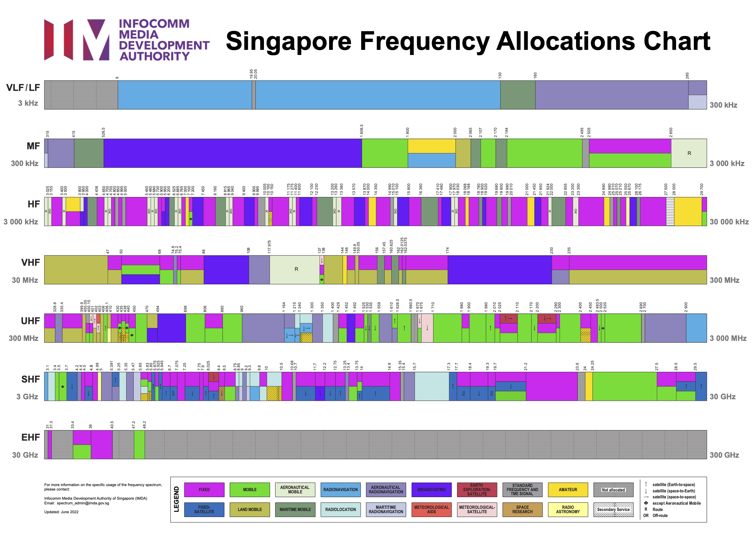Click the Singapore Frequency Allocations Chart title
The width and height of the screenshot is (756, 535).
point(468,40)
